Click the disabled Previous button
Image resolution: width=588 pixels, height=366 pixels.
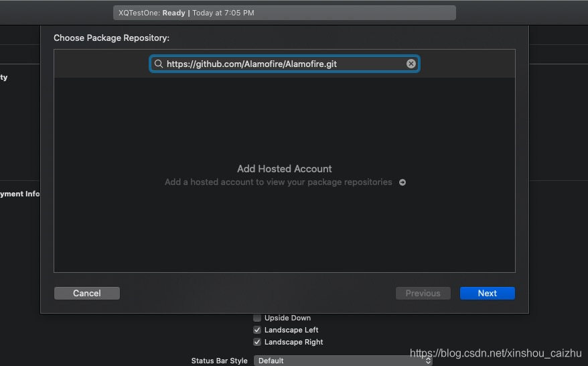coord(423,293)
